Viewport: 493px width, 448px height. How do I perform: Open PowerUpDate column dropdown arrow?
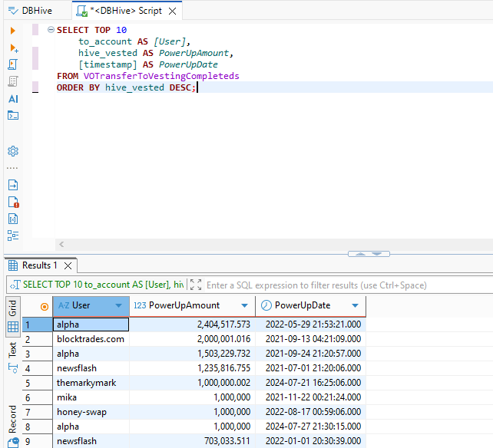(355, 305)
